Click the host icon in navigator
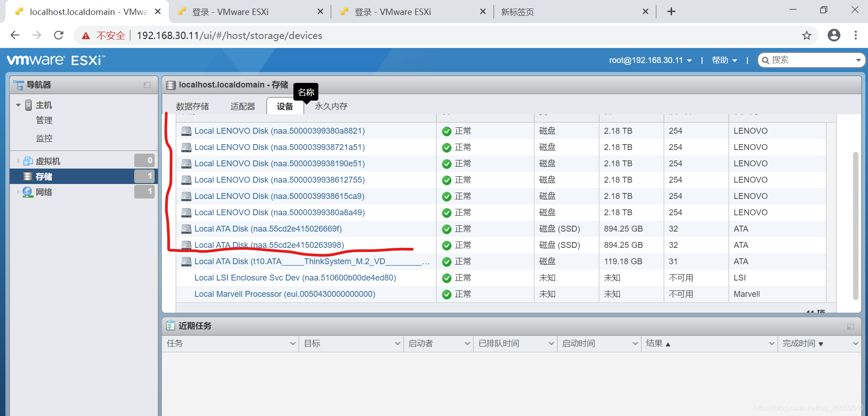868x416 pixels. point(28,105)
